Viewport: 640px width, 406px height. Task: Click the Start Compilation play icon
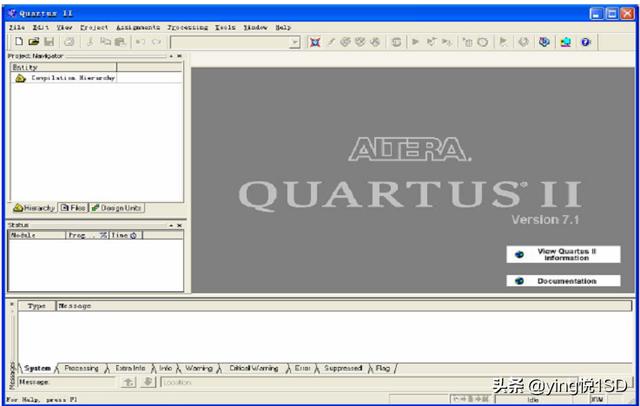click(416, 42)
